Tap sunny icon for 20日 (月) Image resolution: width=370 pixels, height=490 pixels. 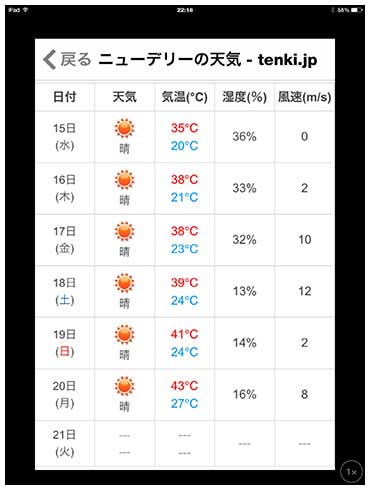click(x=124, y=386)
